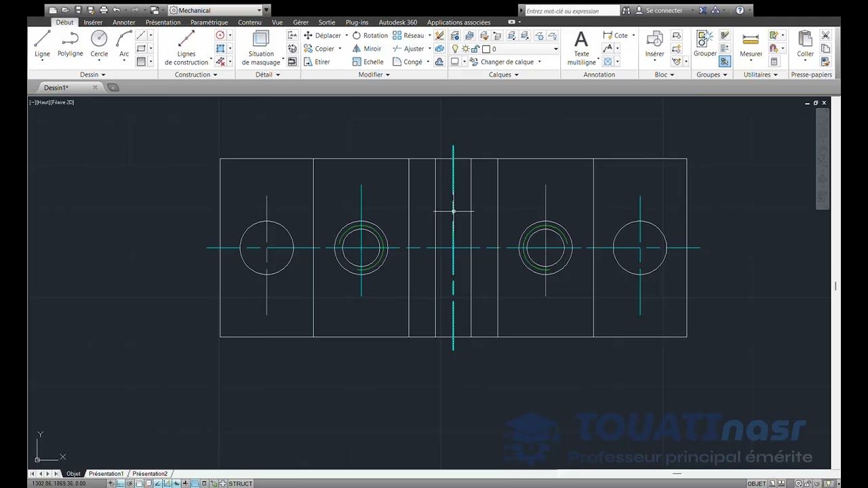Select the Déplacer move tool

(x=321, y=35)
